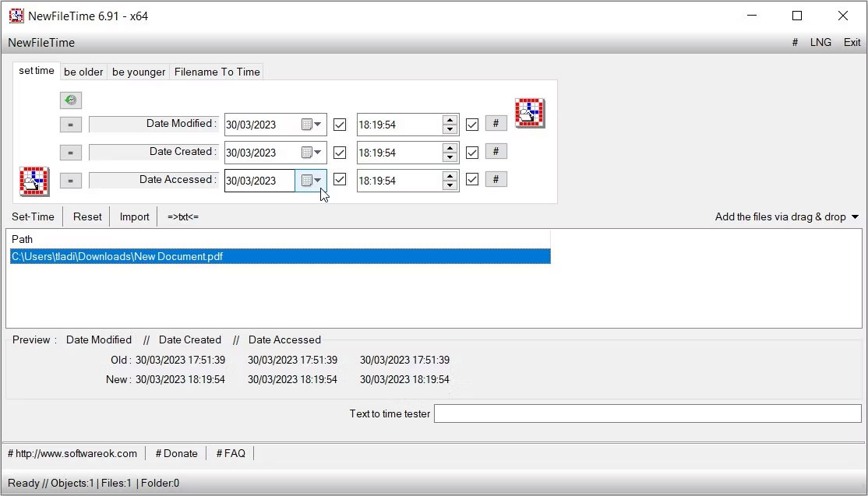The height and width of the screenshot is (496, 868).
Task: Expand 'Add the files via drag & drop' menu
Action: point(856,216)
